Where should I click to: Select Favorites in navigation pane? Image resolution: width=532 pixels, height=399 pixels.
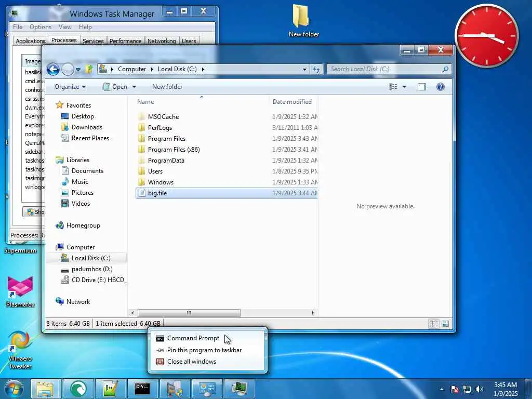coord(78,105)
